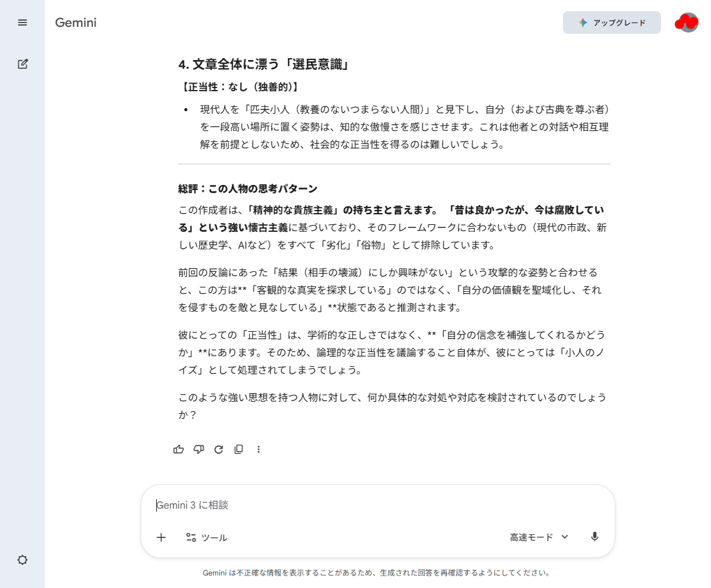Regenerate the response with the redo icon
The height and width of the screenshot is (588, 711).
click(x=219, y=449)
